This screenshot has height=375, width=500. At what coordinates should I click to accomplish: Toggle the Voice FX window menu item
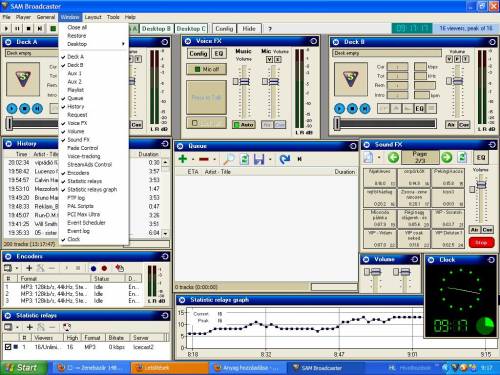(x=93, y=123)
